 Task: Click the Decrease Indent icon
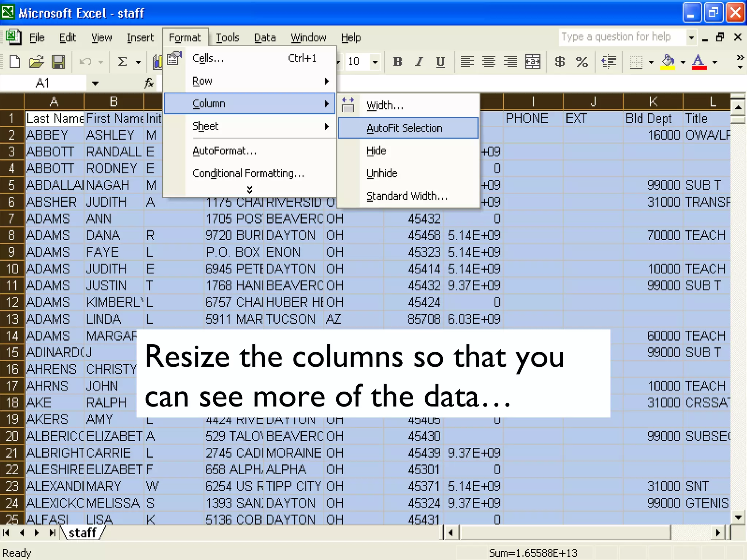tap(609, 62)
